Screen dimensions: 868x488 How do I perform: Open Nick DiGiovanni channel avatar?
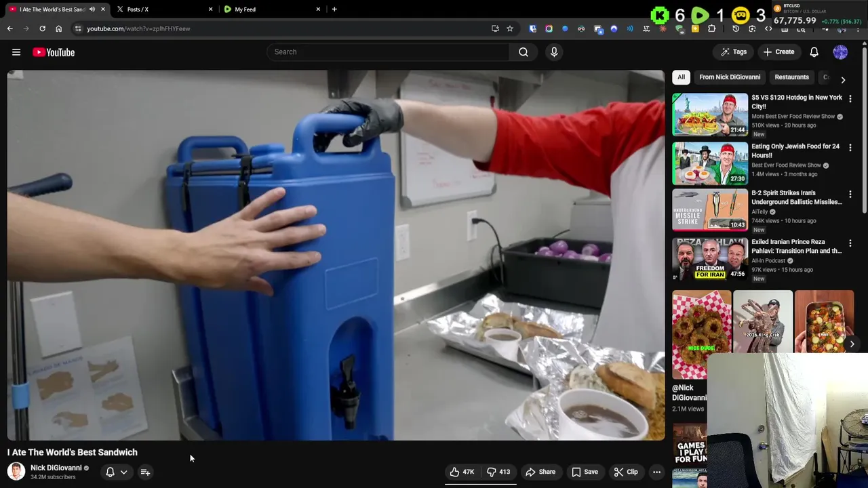tap(16, 471)
